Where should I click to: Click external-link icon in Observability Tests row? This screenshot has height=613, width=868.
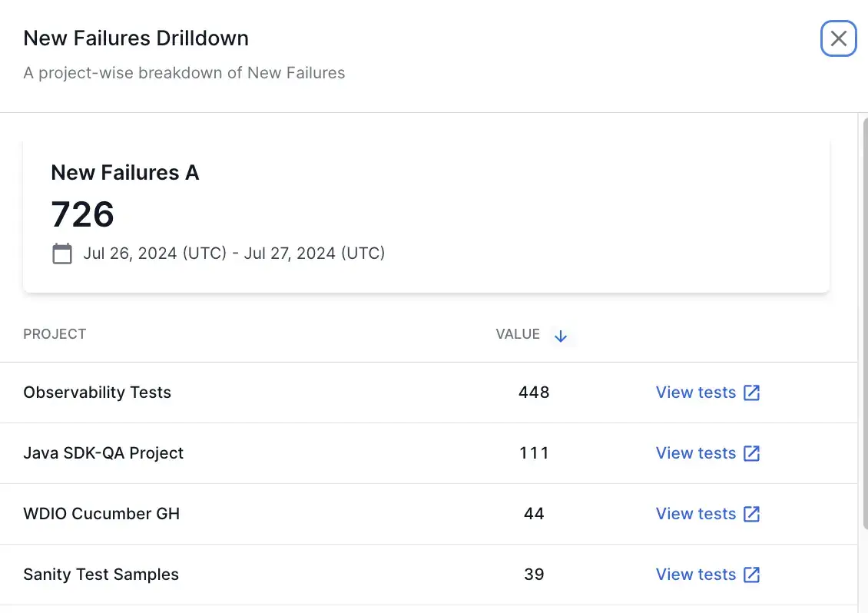[752, 393]
